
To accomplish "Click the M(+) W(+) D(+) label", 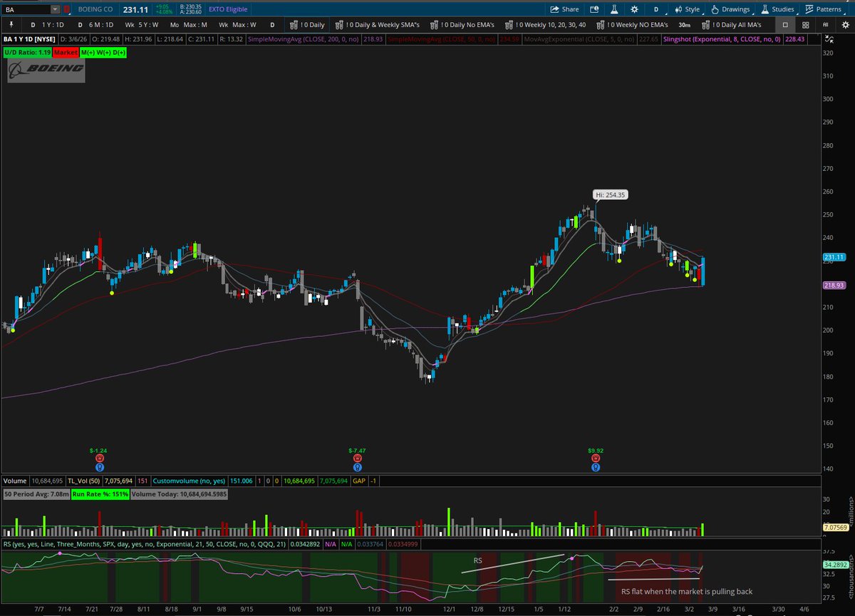I will tap(102, 52).
